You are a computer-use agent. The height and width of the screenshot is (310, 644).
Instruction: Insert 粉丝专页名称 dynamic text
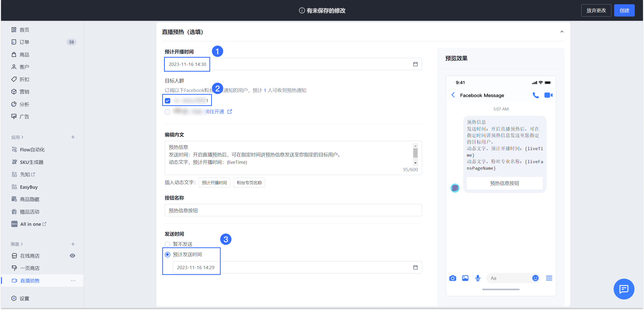(249, 183)
